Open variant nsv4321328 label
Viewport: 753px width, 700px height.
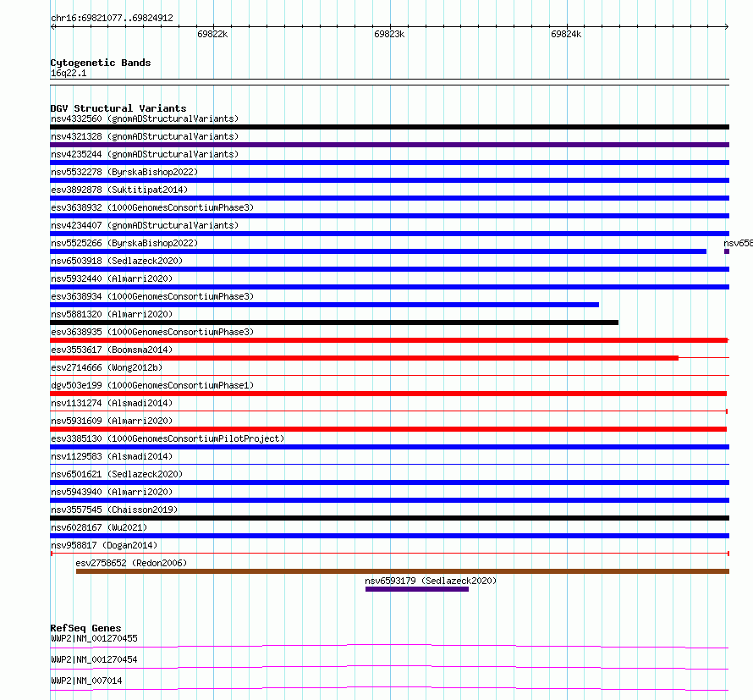(145, 136)
